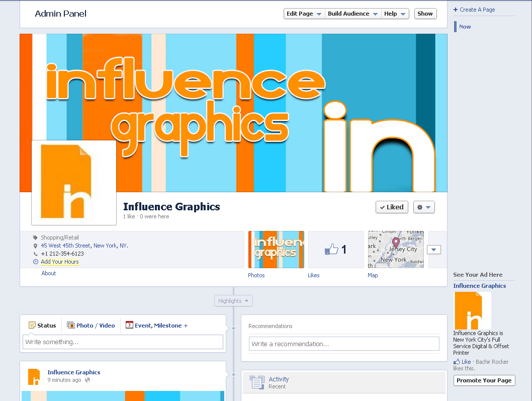Screen dimensions: 532x401
Task: Click the Photos label link
Action: tap(256, 275)
